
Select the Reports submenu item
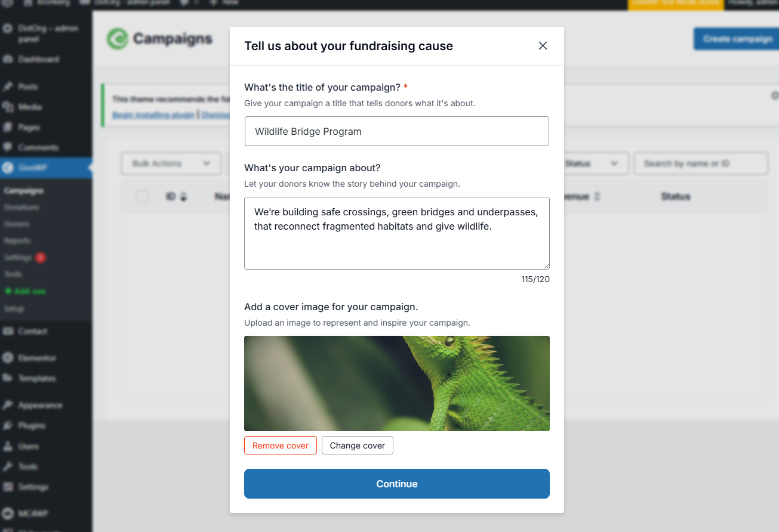pyautogui.click(x=17, y=241)
